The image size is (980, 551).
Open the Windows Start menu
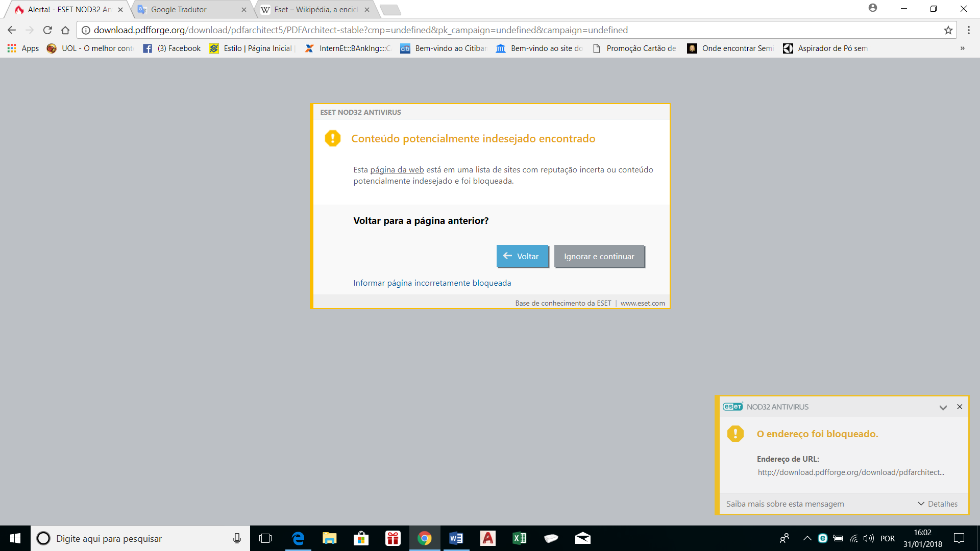tap(15, 538)
